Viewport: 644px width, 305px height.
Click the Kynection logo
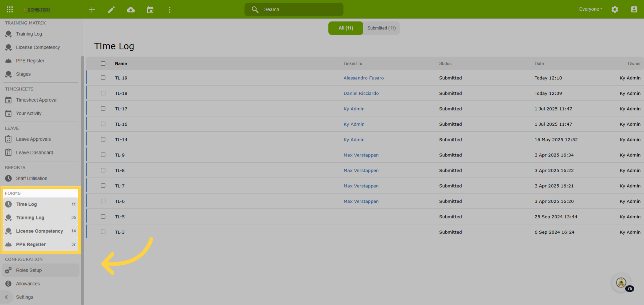click(x=36, y=10)
